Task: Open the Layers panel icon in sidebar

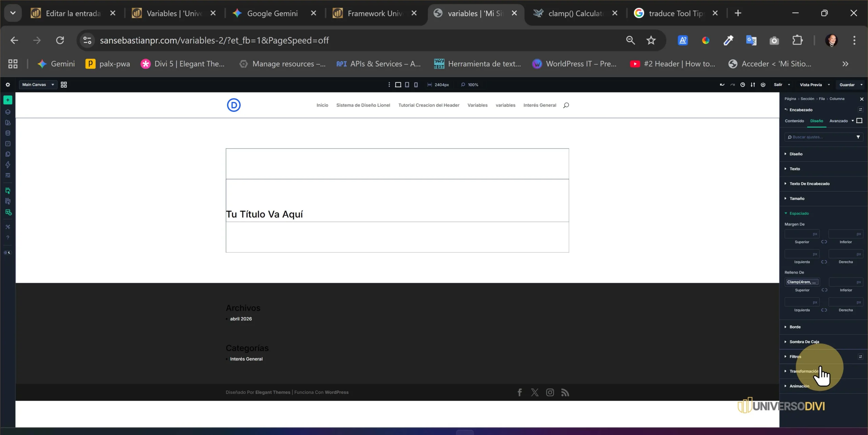Action: click(x=8, y=112)
